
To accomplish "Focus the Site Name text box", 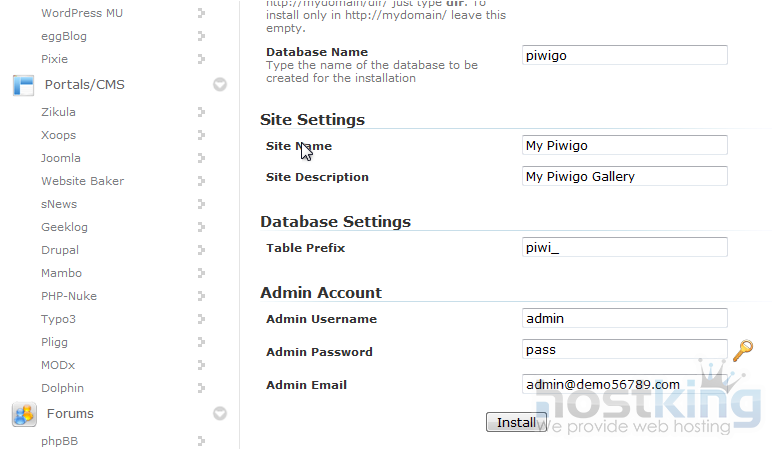I will pos(625,146).
